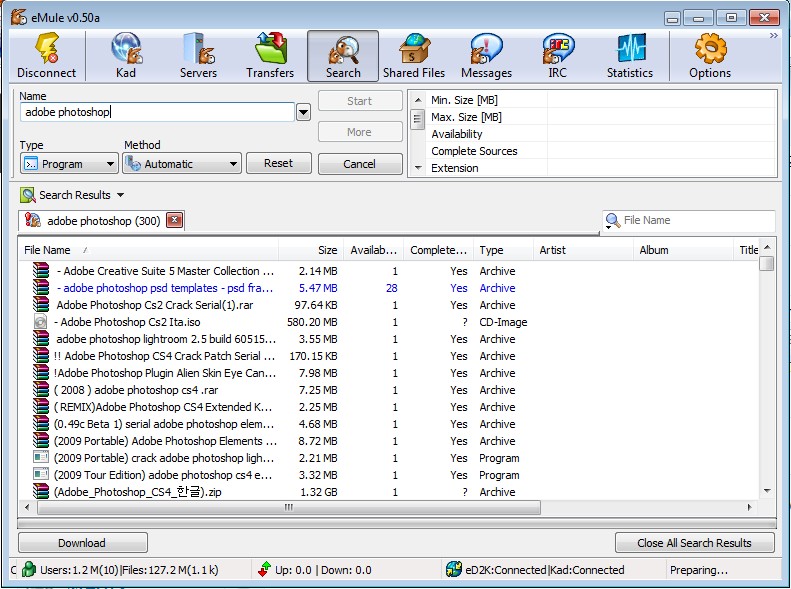Expand the Method dropdown showing Automatic
Viewport: 791px width, 589px height.
point(181,163)
